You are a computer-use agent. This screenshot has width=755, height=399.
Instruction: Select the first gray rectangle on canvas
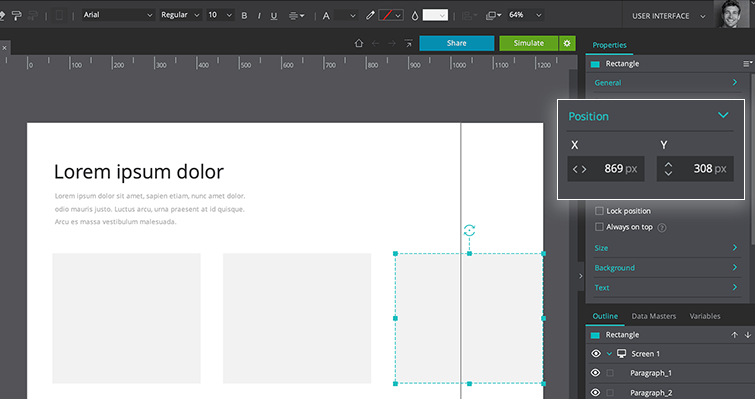coord(127,318)
